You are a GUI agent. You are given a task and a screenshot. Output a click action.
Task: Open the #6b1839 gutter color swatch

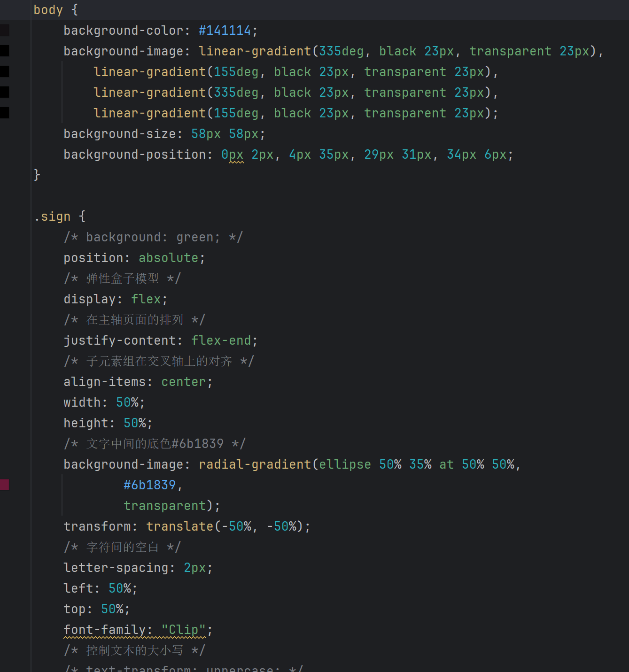pyautogui.click(x=4, y=485)
